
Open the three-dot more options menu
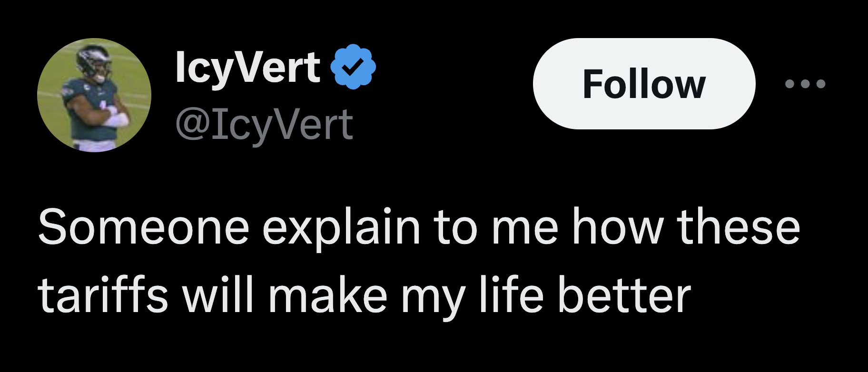(805, 84)
